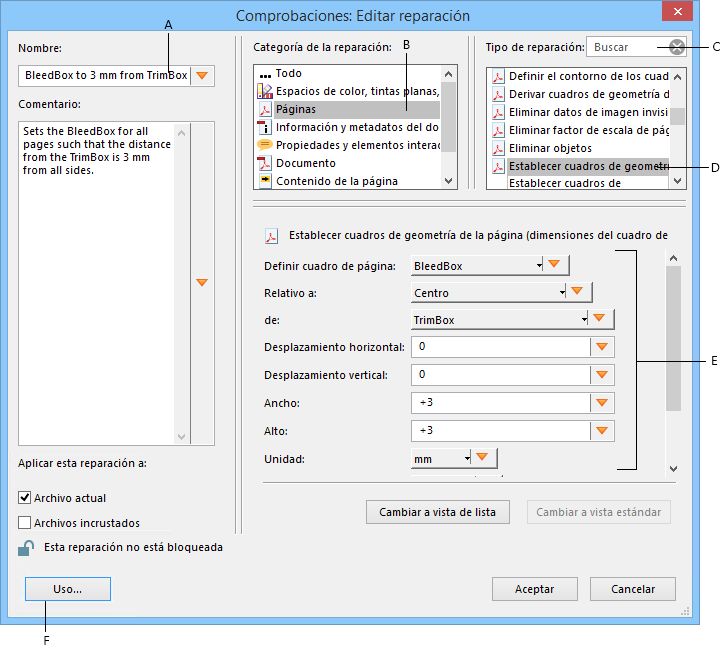Image resolution: width=726 pixels, height=649 pixels.
Task: Click the Aceptar button
Action: pos(534,589)
